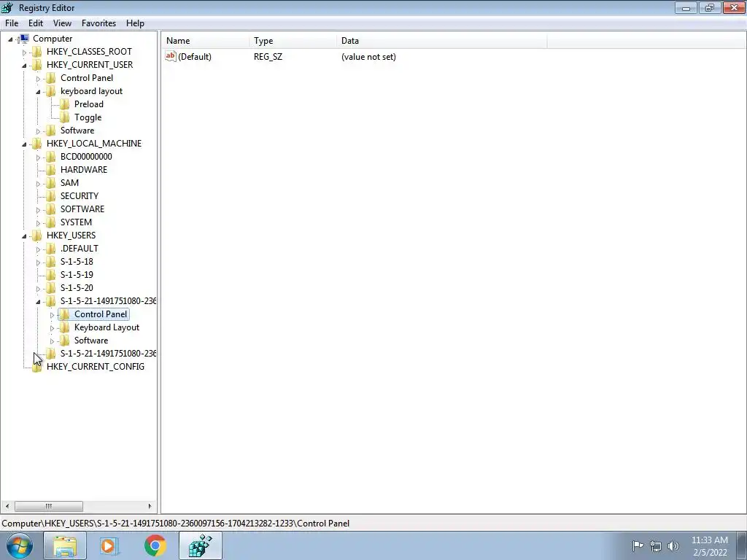Click the (Default) string value icon

coord(171,56)
